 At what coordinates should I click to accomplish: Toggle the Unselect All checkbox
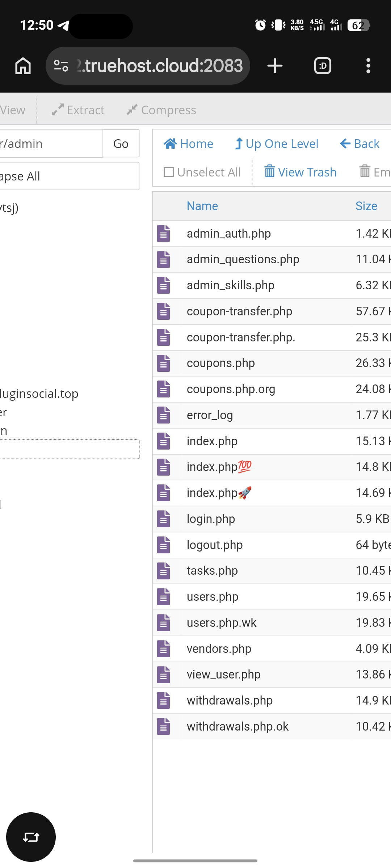coord(169,172)
